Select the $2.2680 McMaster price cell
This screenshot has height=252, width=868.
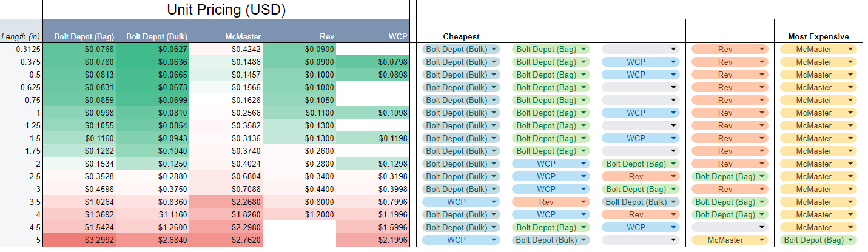point(226,202)
